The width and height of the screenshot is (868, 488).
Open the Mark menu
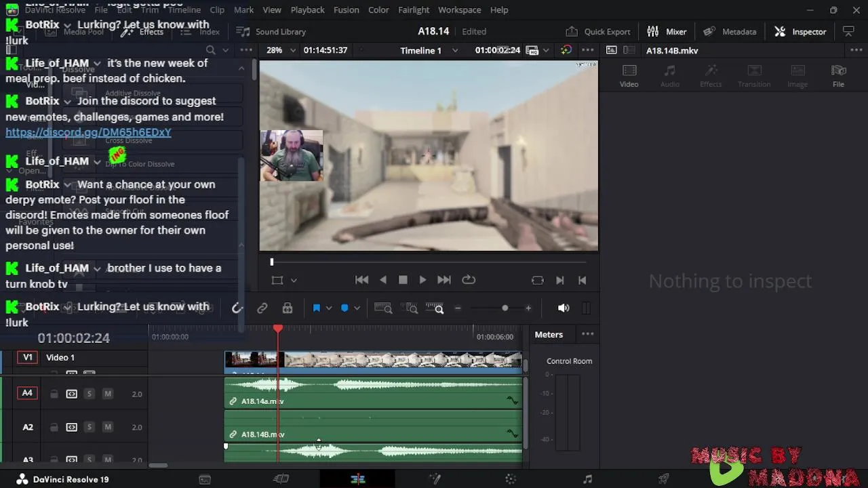(x=243, y=10)
